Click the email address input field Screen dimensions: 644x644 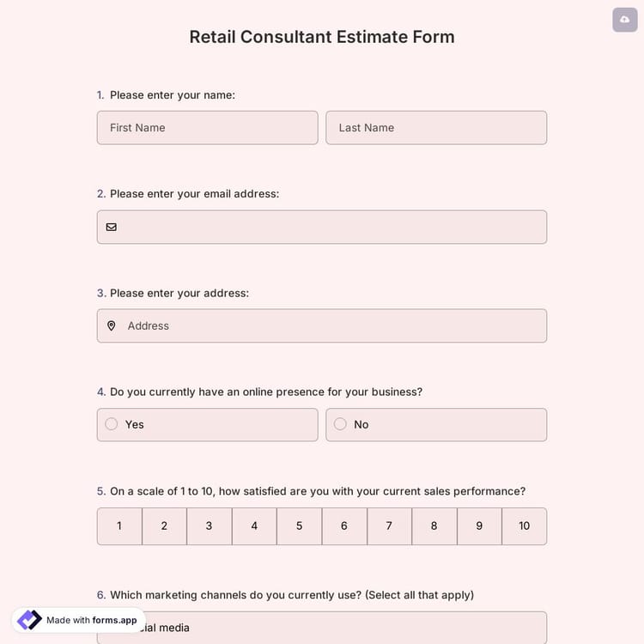331,227
